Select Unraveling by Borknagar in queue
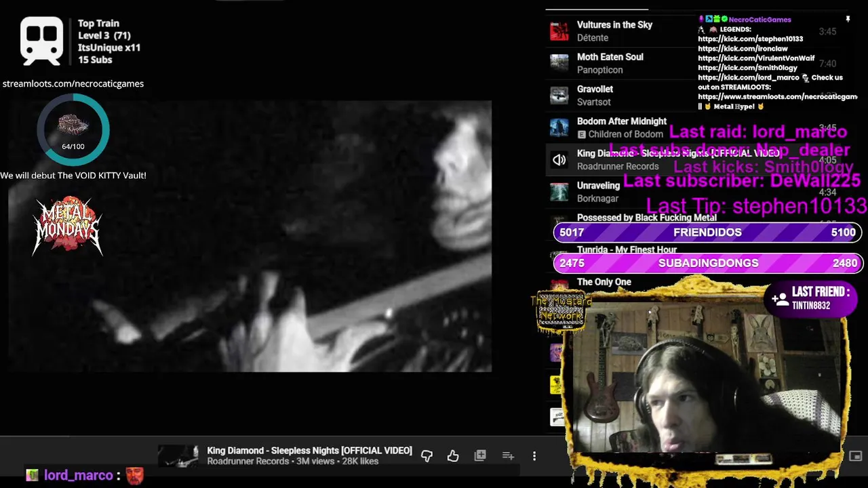The height and width of the screenshot is (488, 868). click(598, 186)
